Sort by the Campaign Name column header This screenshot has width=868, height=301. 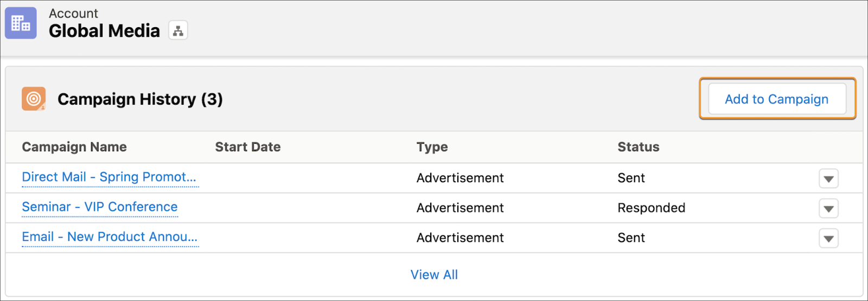[x=74, y=147]
